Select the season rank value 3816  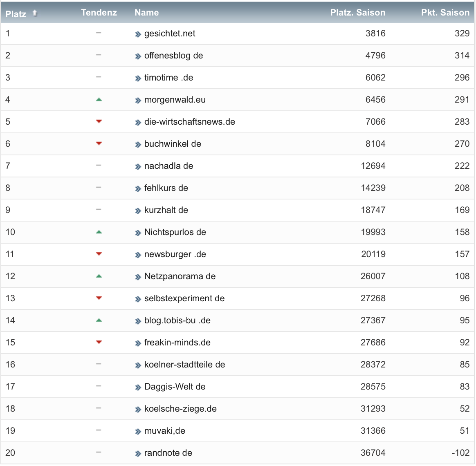coord(375,34)
